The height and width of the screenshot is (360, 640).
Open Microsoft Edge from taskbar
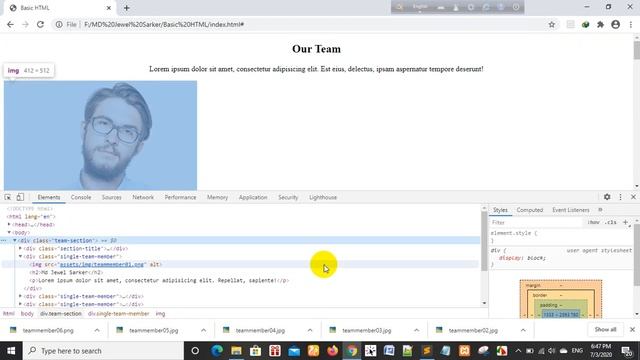tap(217, 351)
